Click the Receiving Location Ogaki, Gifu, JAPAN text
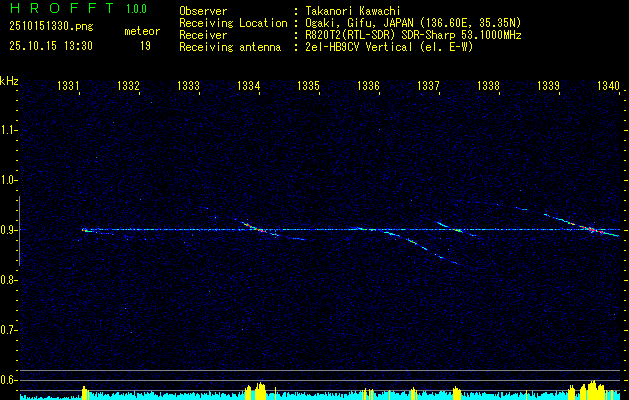Viewport: 629px width, 400px height. (x=413, y=23)
